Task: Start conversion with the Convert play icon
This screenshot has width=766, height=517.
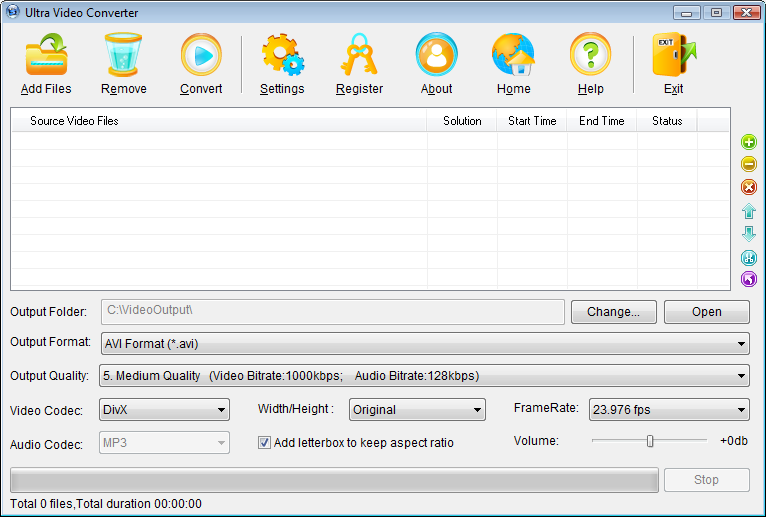Action: (201, 54)
